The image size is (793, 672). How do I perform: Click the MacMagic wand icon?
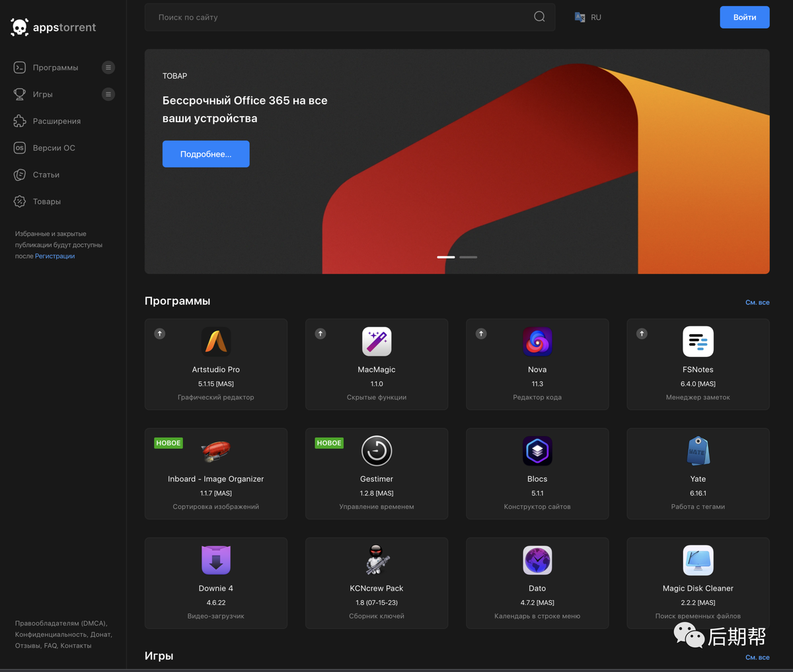(x=377, y=342)
